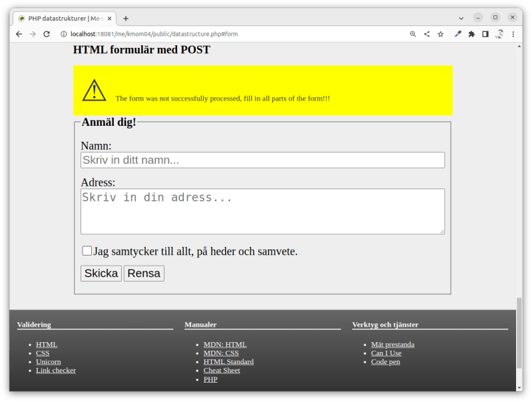Reset the form with Rensa button
This screenshot has width=532, height=402.
(144, 274)
